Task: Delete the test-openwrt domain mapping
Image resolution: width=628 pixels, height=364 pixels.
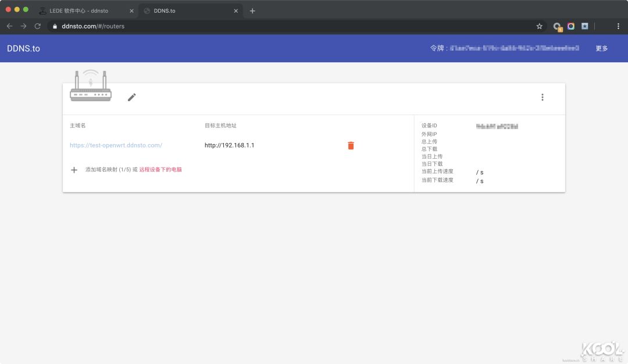Action: [351, 145]
